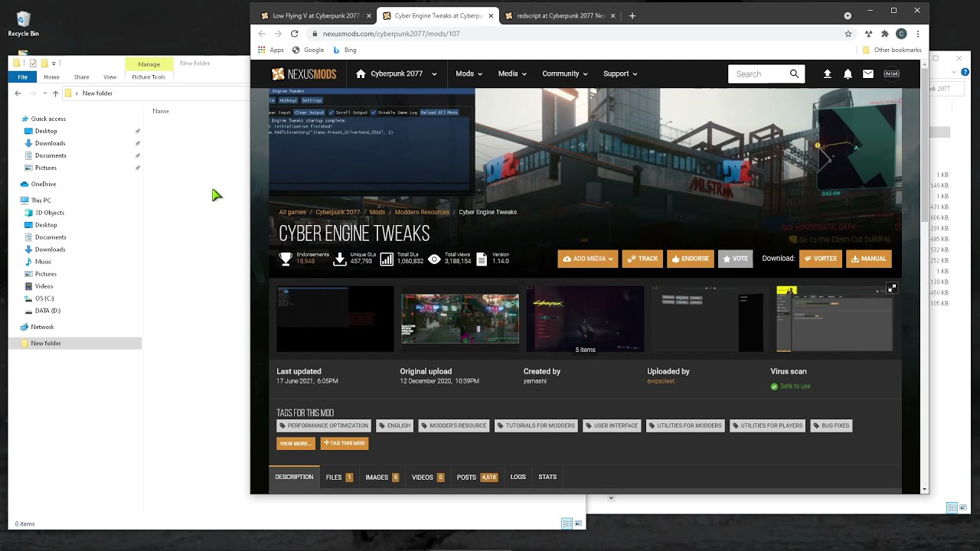Open a new Chrome tab
Screen dimensions: 980x551
[x=632, y=15]
